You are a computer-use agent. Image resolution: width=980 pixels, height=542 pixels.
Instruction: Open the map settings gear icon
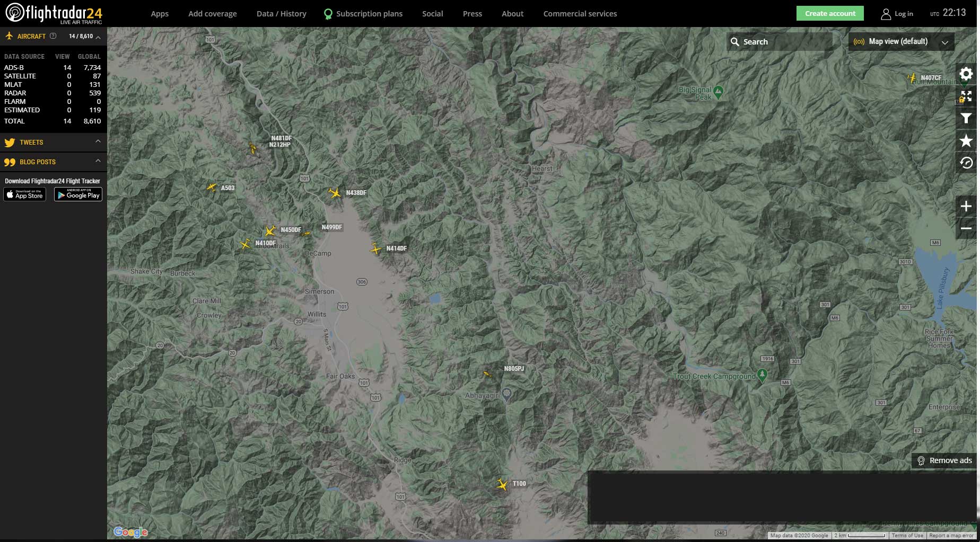tap(966, 74)
